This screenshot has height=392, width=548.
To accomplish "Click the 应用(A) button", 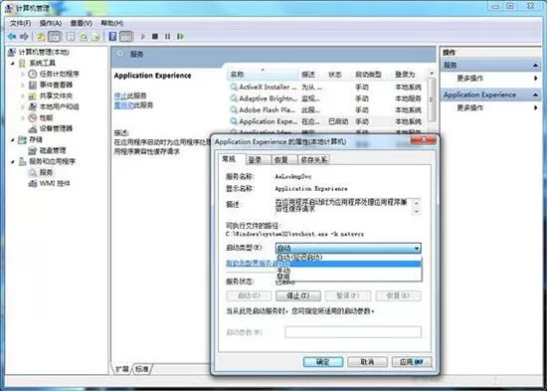I will point(412,362).
